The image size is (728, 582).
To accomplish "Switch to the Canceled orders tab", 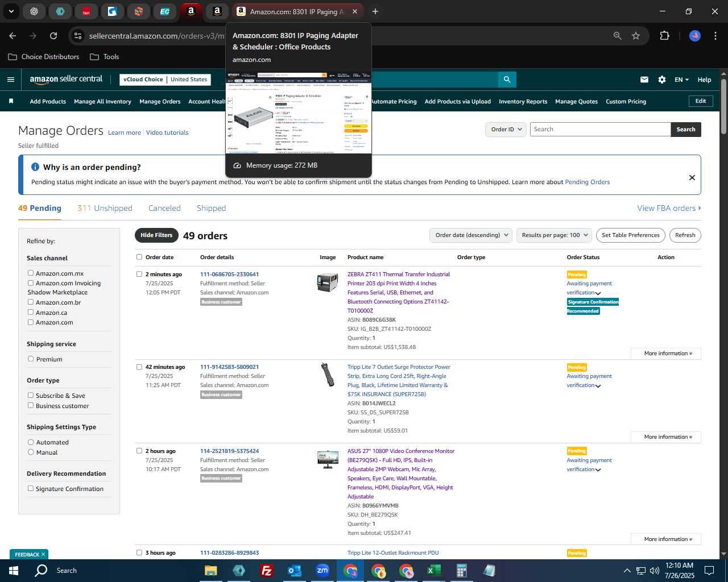I will point(164,209).
